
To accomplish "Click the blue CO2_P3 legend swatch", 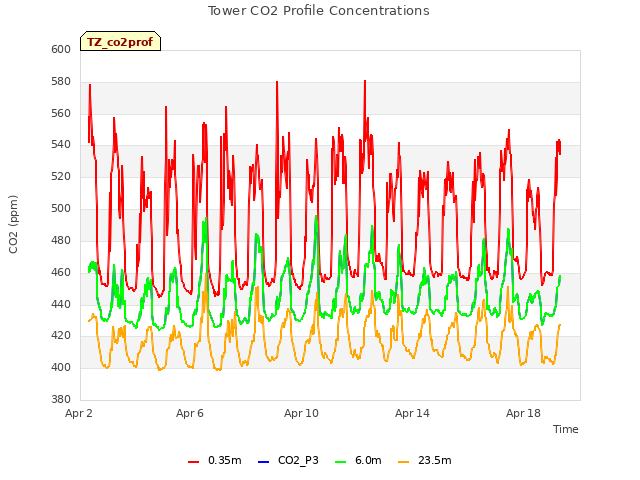I will [x=264, y=462].
